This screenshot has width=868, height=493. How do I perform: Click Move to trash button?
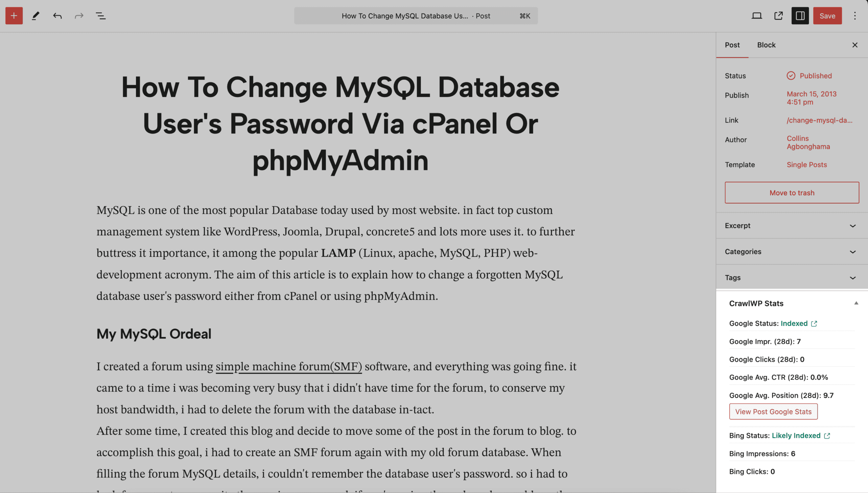[792, 193]
